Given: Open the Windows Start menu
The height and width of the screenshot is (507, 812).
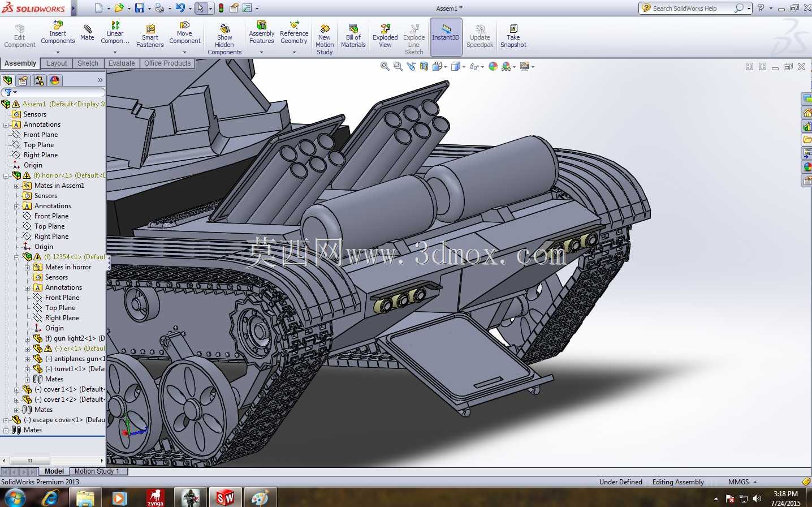Looking at the screenshot, I should pos(14,498).
